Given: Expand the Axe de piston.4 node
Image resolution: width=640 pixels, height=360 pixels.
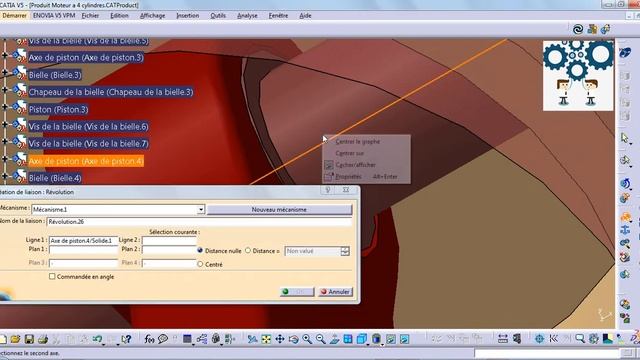Looking at the screenshot, I should (x=4, y=159).
